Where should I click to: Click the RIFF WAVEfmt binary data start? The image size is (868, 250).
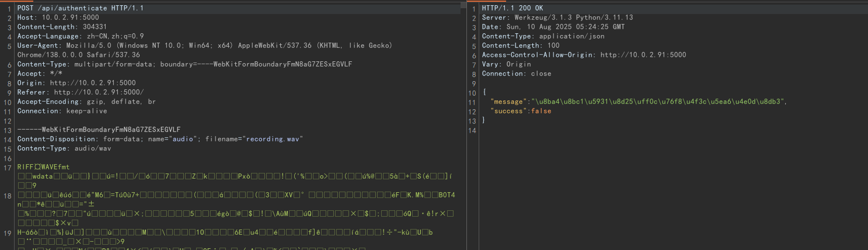tap(43, 167)
